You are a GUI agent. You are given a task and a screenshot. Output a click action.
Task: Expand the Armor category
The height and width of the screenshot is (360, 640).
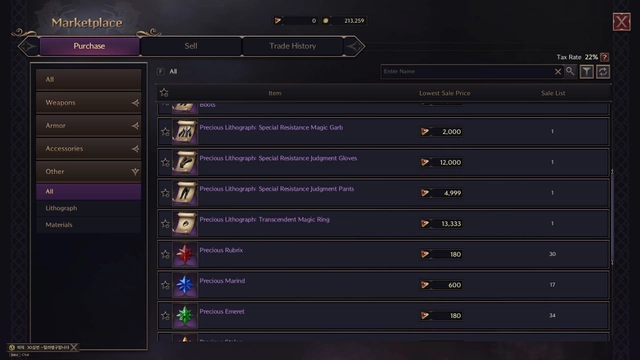click(x=89, y=125)
